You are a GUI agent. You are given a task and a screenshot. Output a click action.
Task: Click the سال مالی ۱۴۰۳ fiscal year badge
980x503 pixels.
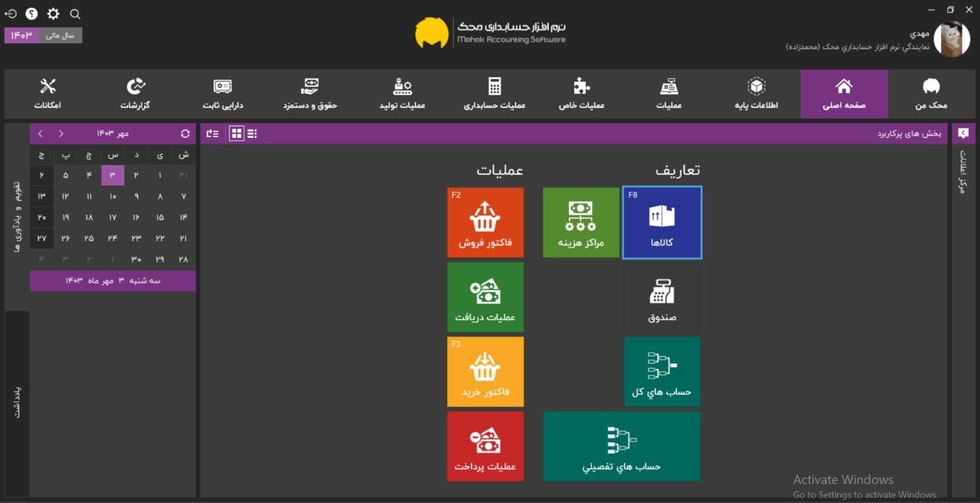click(x=43, y=35)
